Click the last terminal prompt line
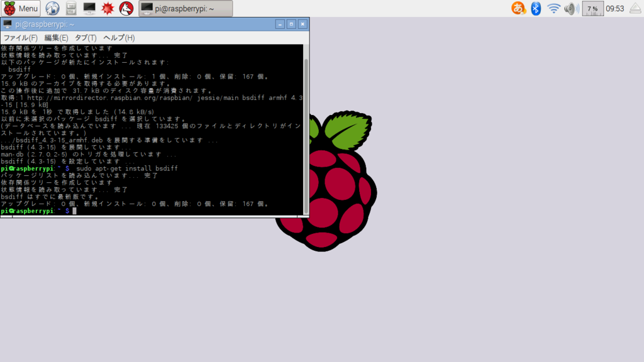Image resolution: width=644 pixels, height=362 pixels. [x=38, y=211]
